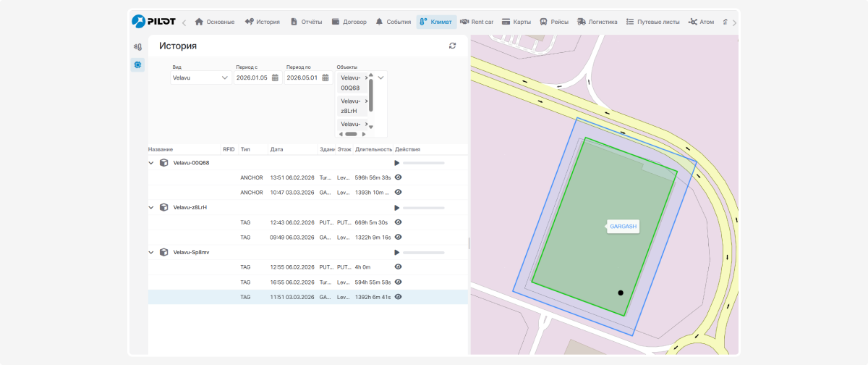Screen dimensions: 868x365
Task: Open the Отчёты tab
Action: 306,22
